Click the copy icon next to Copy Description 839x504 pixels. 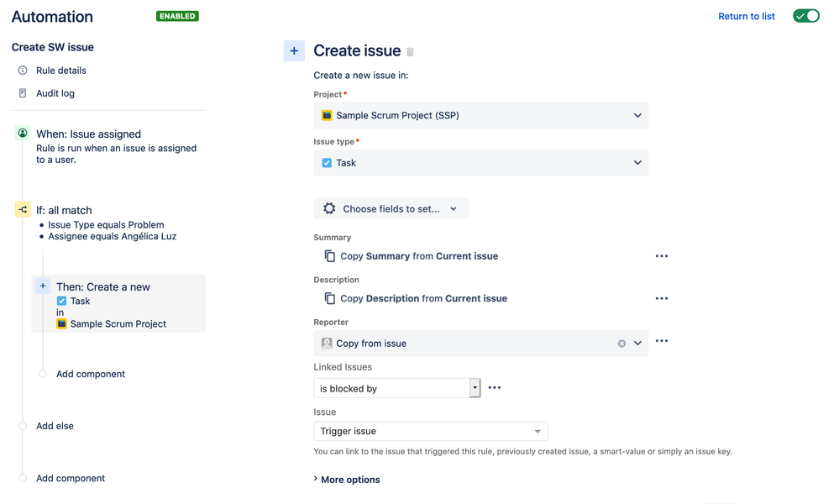[x=329, y=298]
